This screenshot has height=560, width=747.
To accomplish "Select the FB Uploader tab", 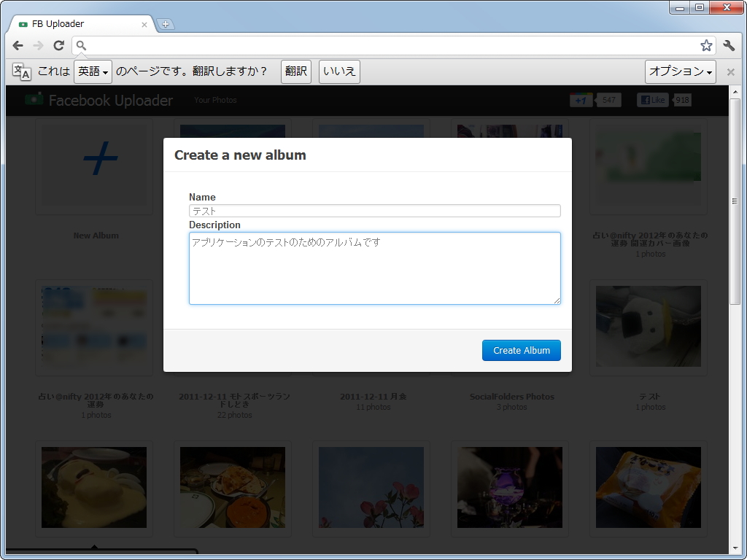I will tap(81, 24).
